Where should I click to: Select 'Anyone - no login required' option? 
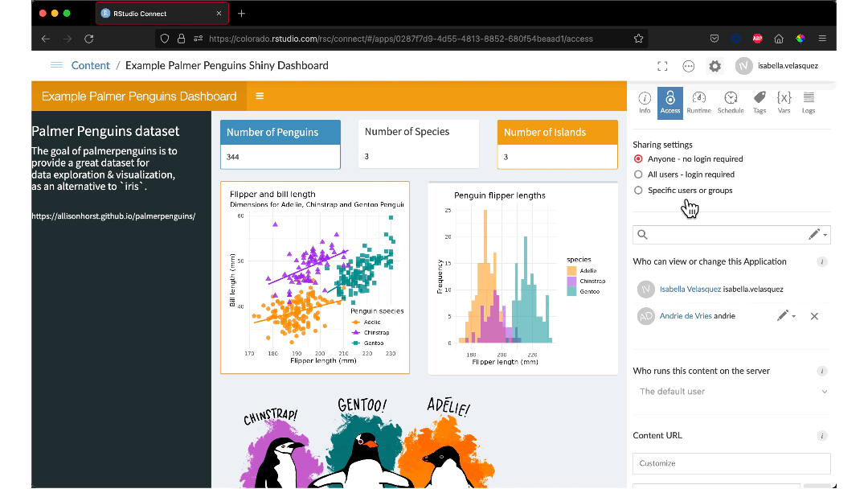639,159
